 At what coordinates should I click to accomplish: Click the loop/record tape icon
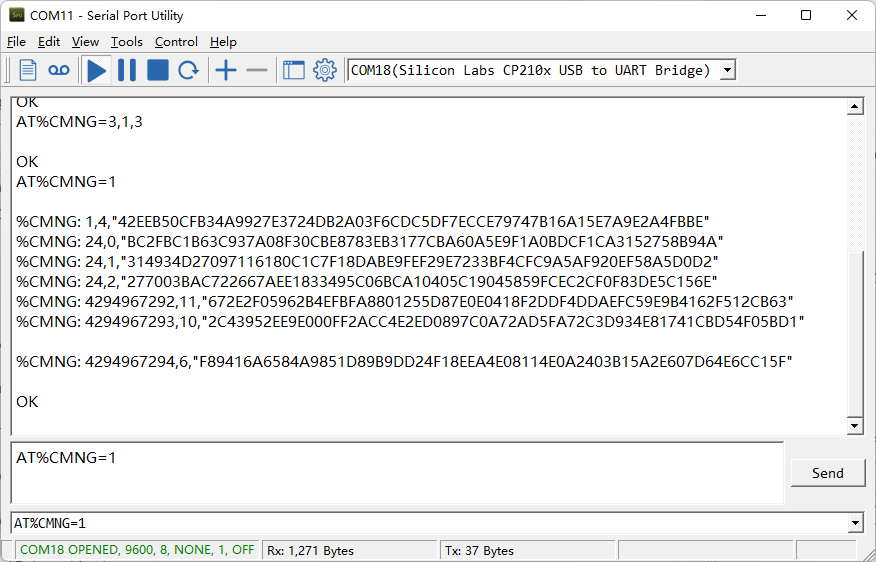[59, 70]
